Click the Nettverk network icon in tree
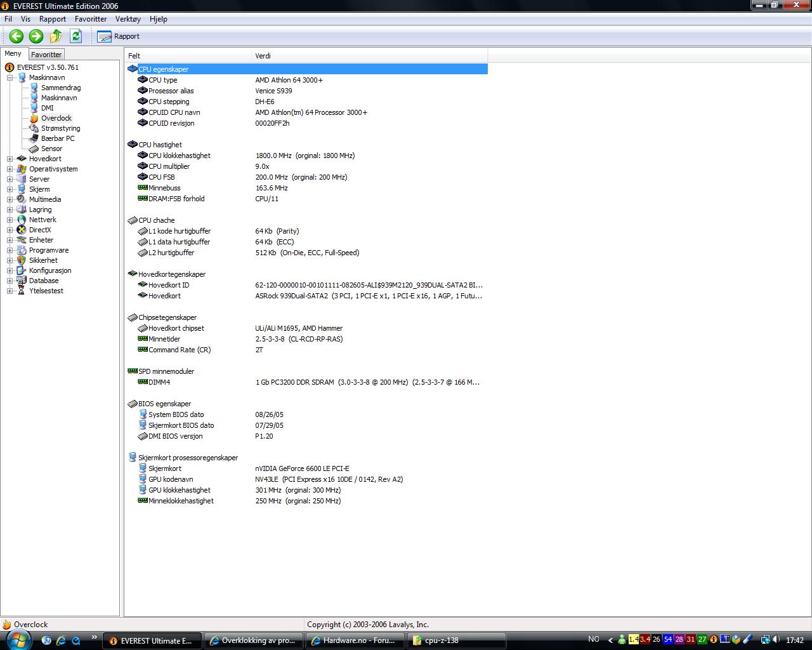This screenshot has width=812, height=650. tap(22, 220)
